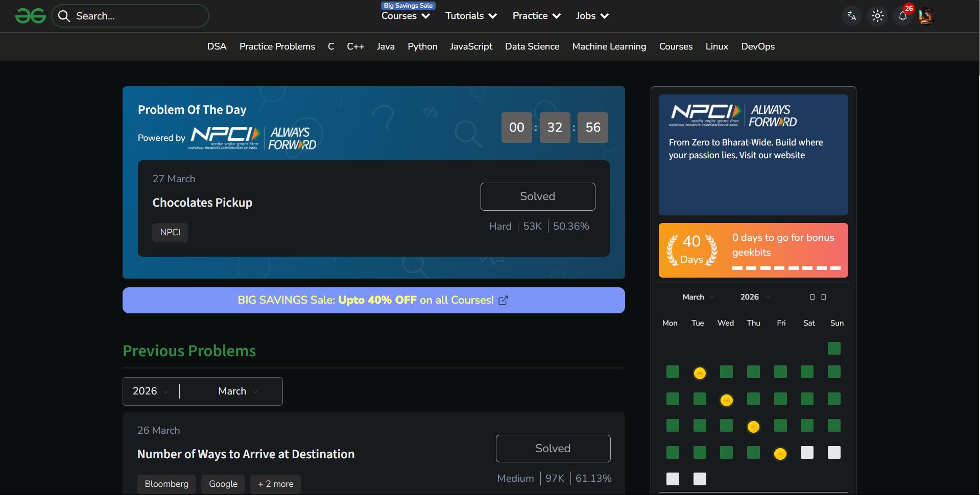Open Practice Problems in the topic bar
Screen dimensions: 980x495
[x=277, y=46]
